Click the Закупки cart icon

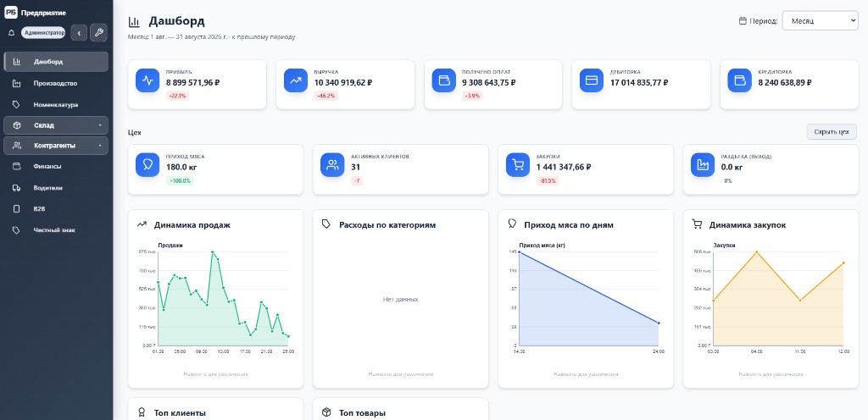[518, 165]
